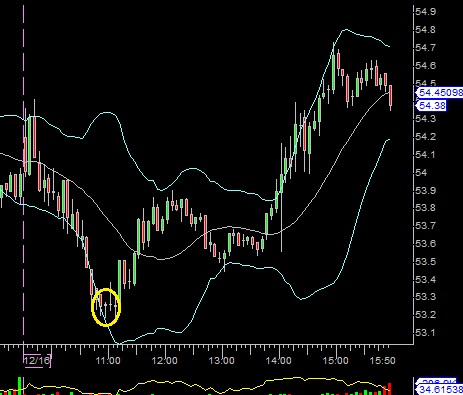This screenshot has height=395, width=463.
Task: Select the 54.7 price axis label
Action: coord(425,48)
